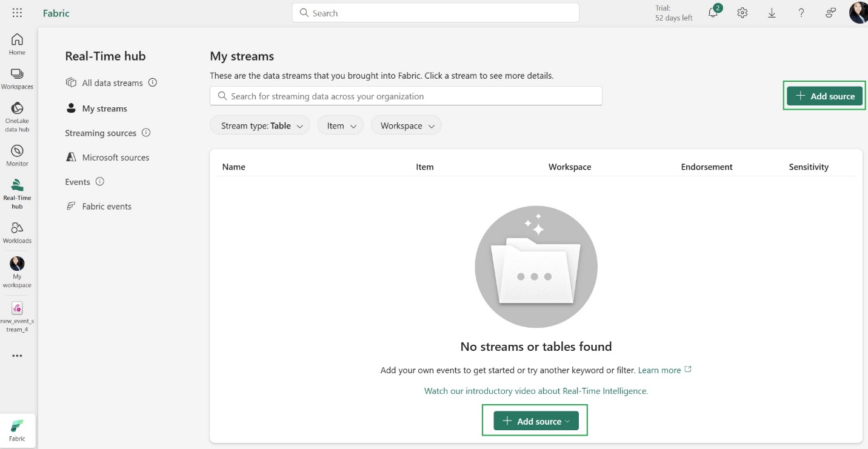Click the top-right Add source button

tap(825, 96)
